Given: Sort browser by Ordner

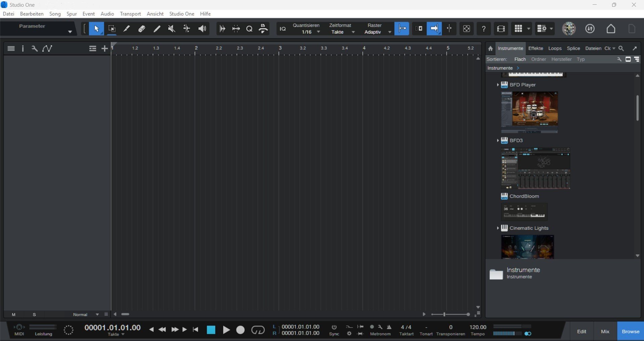Looking at the screenshot, I should 539,59.
